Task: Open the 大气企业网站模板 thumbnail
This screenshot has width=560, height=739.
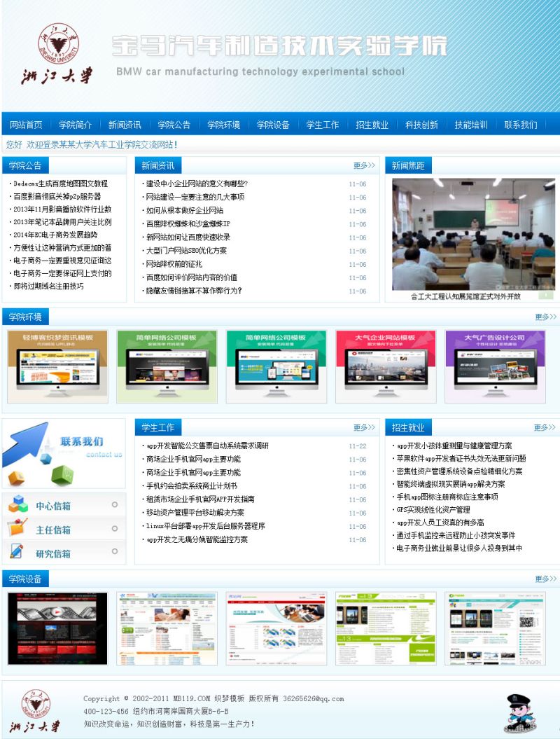Action: [x=386, y=366]
